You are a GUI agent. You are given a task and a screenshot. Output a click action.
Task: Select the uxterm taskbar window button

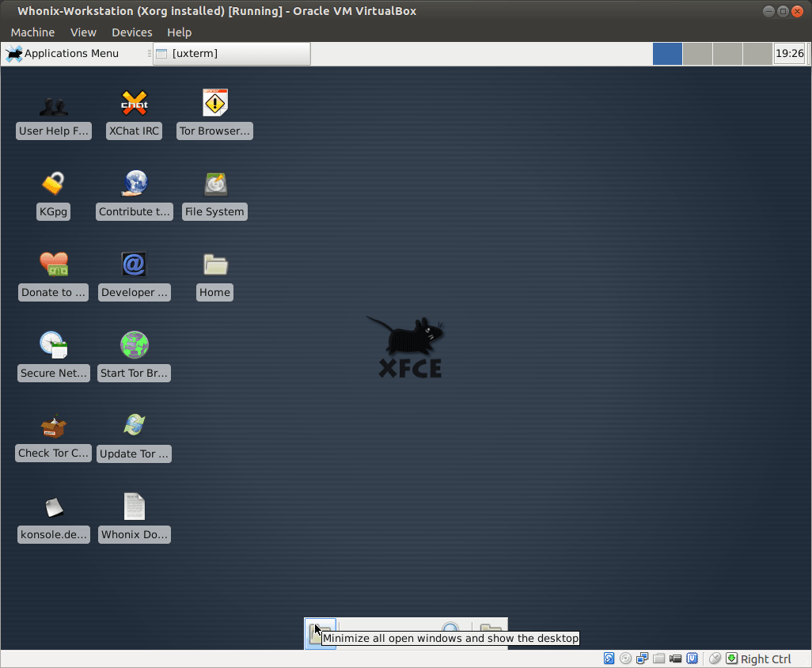click(231, 54)
